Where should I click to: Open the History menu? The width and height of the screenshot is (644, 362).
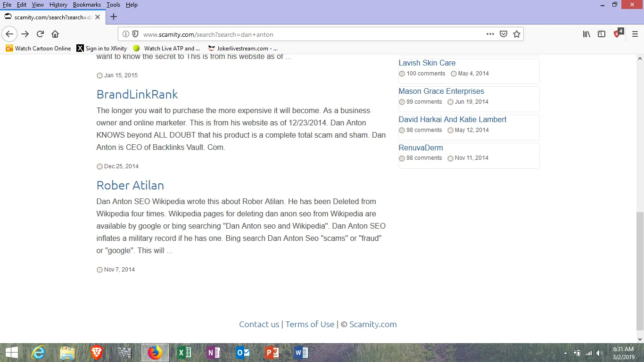tap(58, 5)
